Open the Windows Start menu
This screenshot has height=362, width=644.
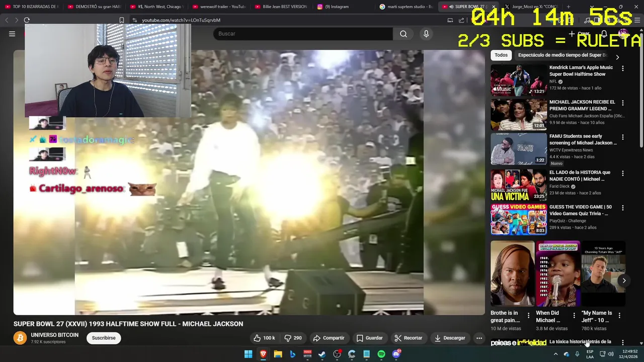click(248, 354)
